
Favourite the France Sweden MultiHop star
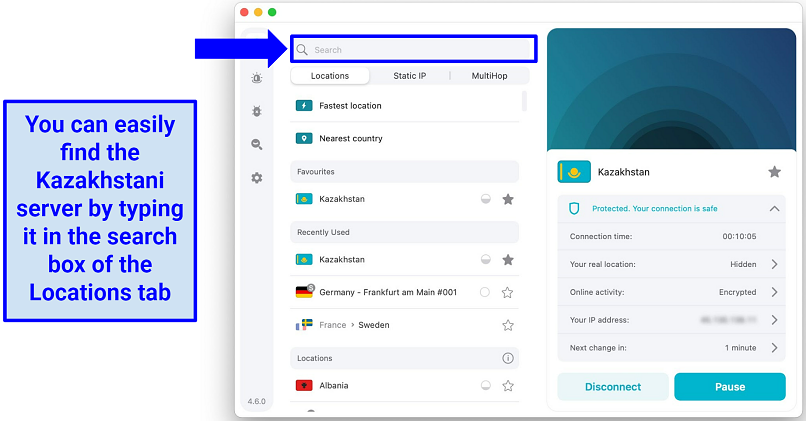tap(508, 325)
